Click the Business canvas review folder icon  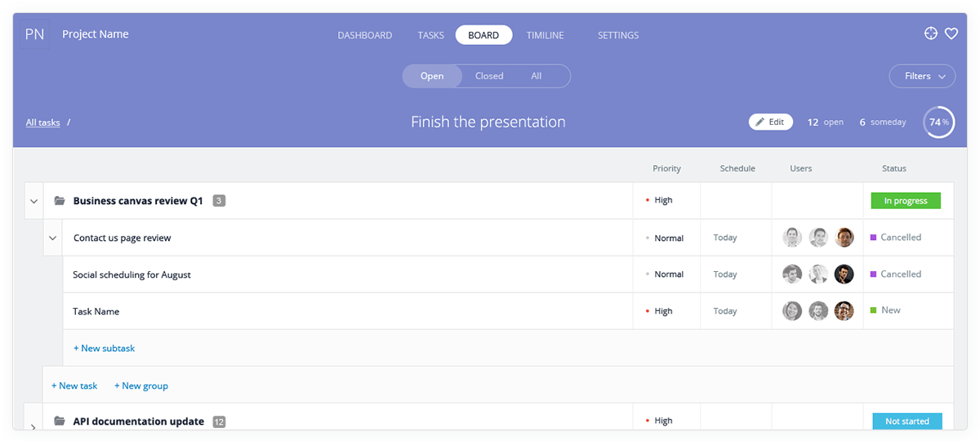60,201
